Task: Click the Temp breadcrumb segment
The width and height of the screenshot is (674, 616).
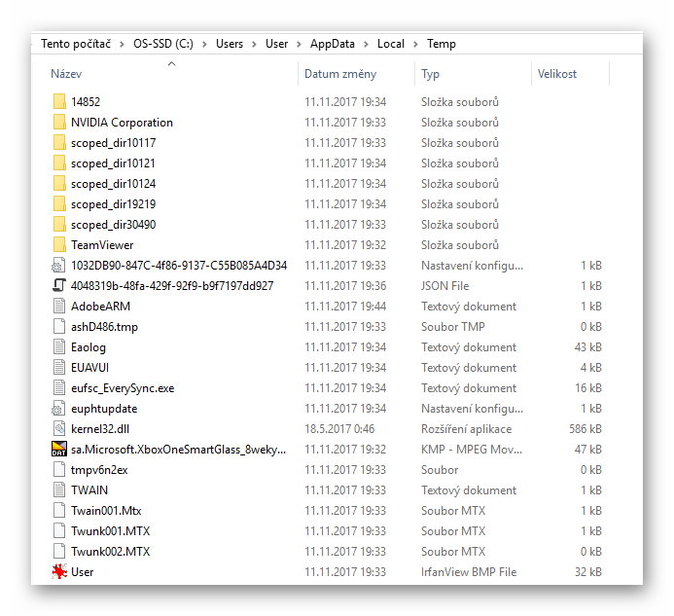Action: (442, 44)
